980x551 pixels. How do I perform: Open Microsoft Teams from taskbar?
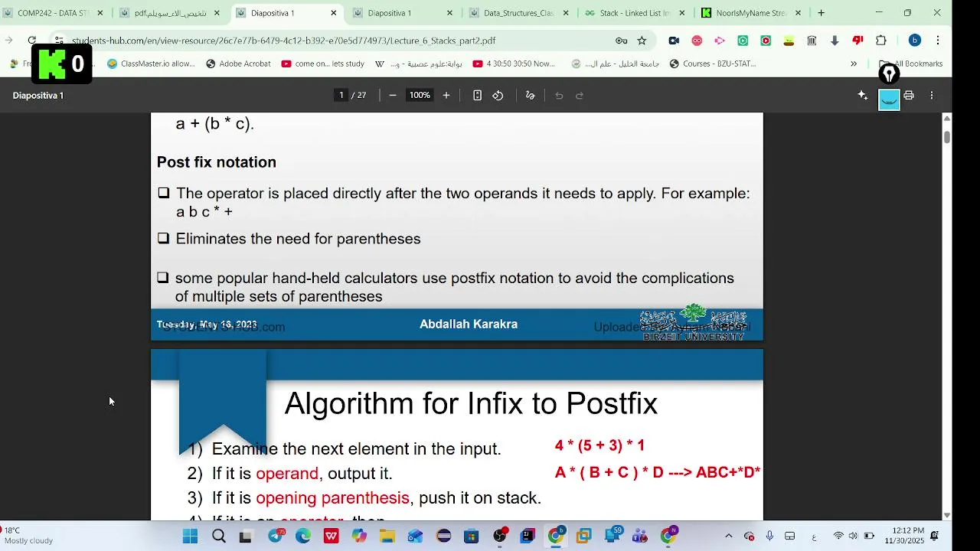coord(640,536)
